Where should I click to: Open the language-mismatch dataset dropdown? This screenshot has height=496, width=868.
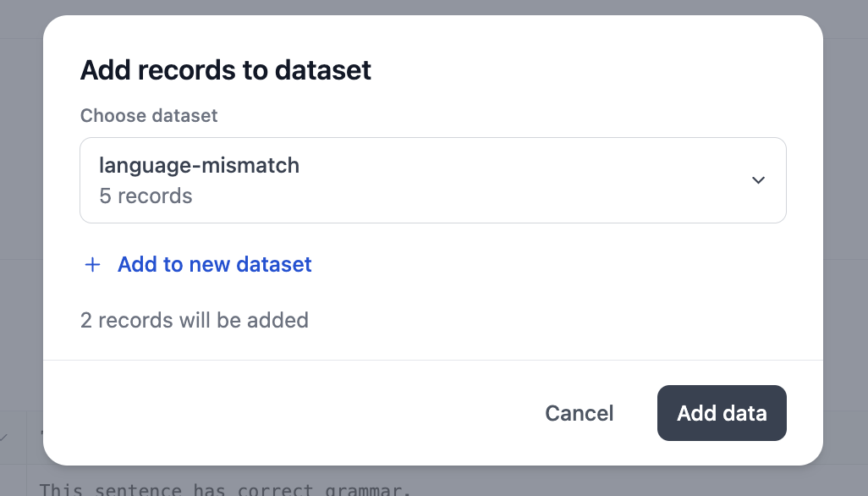[432, 180]
